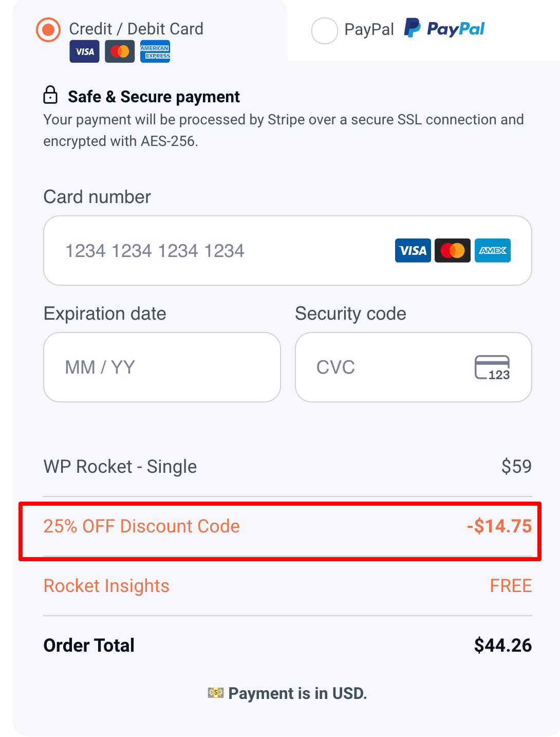The height and width of the screenshot is (737, 560).
Task: Click the Rocket Insights FREE item
Action: 106,585
